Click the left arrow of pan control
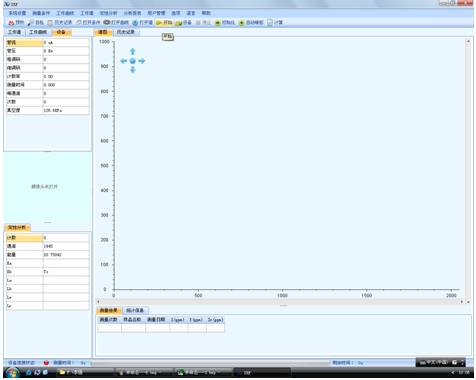476x380 pixels. tap(123, 61)
